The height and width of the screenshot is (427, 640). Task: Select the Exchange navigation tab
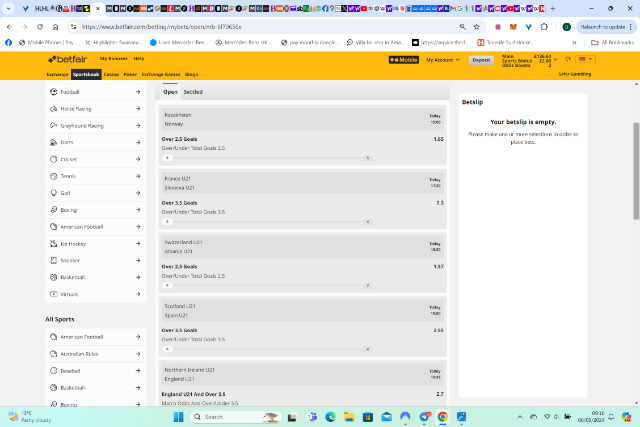click(57, 74)
